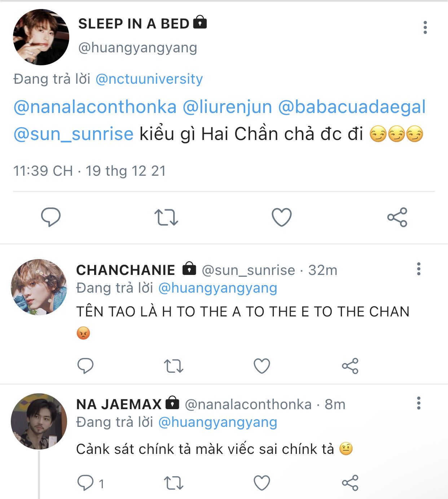The width and height of the screenshot is (448, 499).
Task: Share CHANCHANIE's reply
Action: [x=350, y=366]
